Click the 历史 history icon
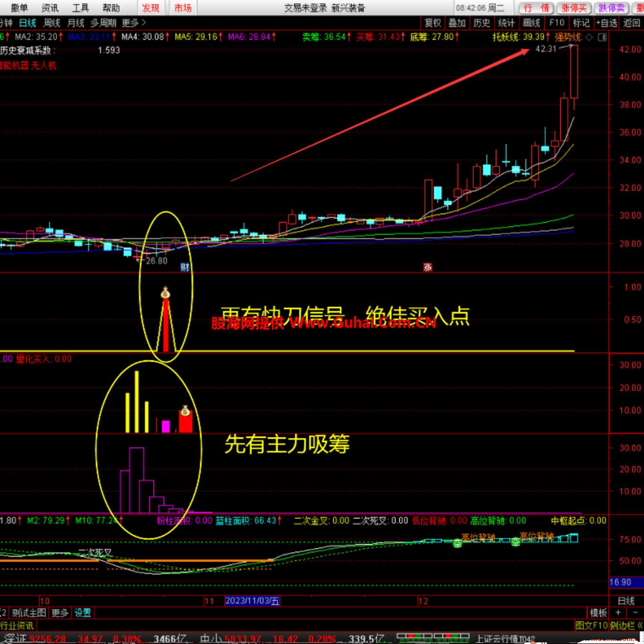Viewport: 644px width, 644px height. click(482, 22)
